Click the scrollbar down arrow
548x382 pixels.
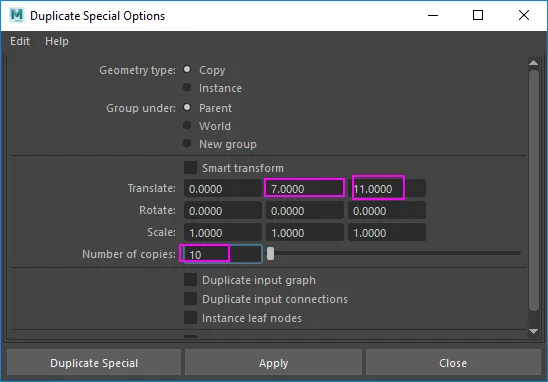[533, 331]
